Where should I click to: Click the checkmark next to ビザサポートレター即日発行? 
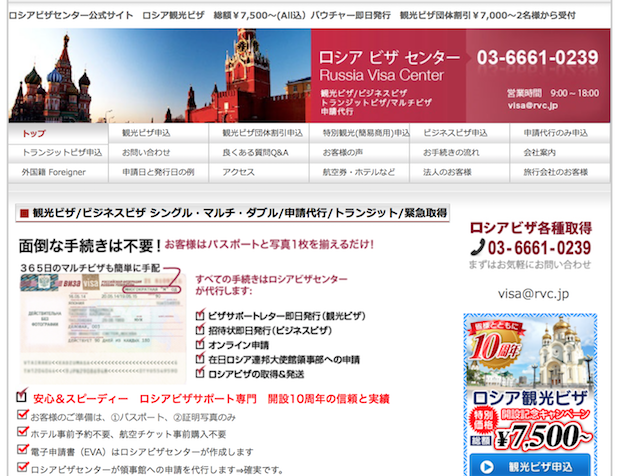(x=201, y=315)
